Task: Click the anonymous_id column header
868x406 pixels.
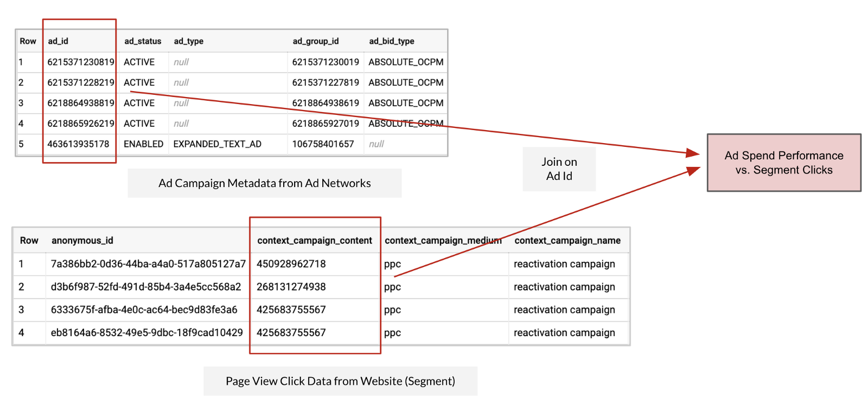Action: 82,241
